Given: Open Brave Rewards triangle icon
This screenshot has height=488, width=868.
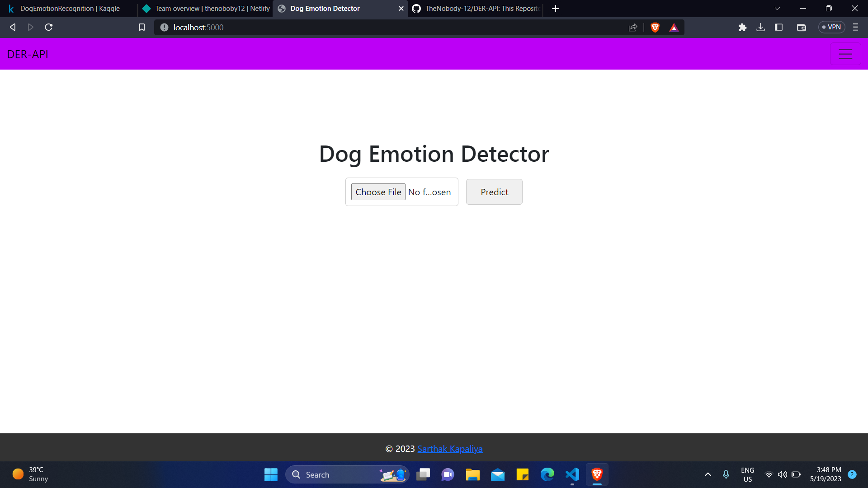Looking at the screenshot, I should tap(673, 27).
